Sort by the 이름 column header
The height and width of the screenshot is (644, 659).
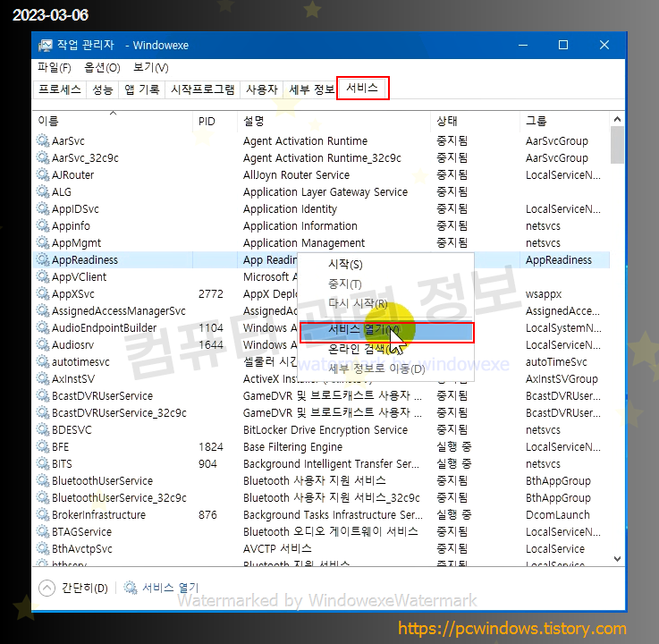(113, 121)
